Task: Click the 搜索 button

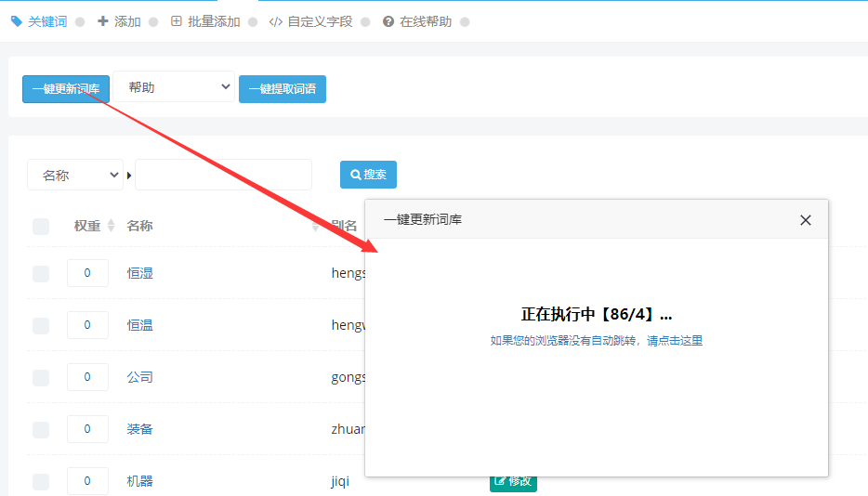Action: coord(368,175)
